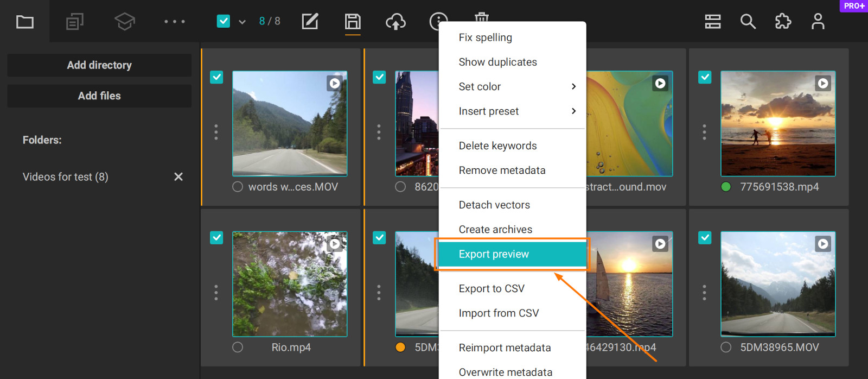Choose Import from CSV from the menu

[512, 313]
